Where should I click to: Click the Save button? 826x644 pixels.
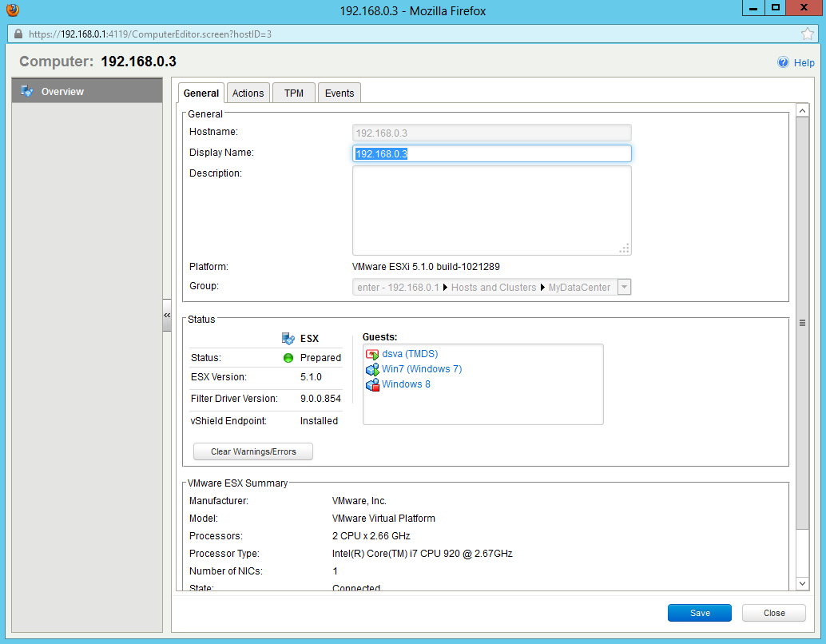click(700, 613)
